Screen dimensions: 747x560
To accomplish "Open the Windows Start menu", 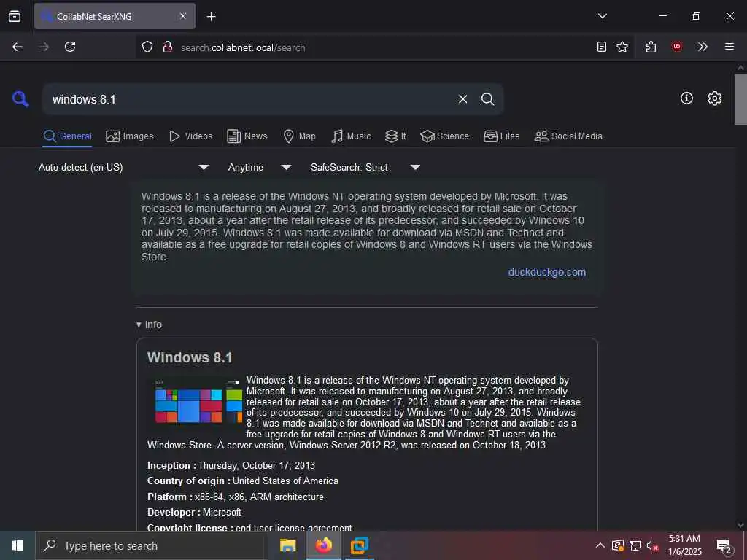I will point(18,545).
